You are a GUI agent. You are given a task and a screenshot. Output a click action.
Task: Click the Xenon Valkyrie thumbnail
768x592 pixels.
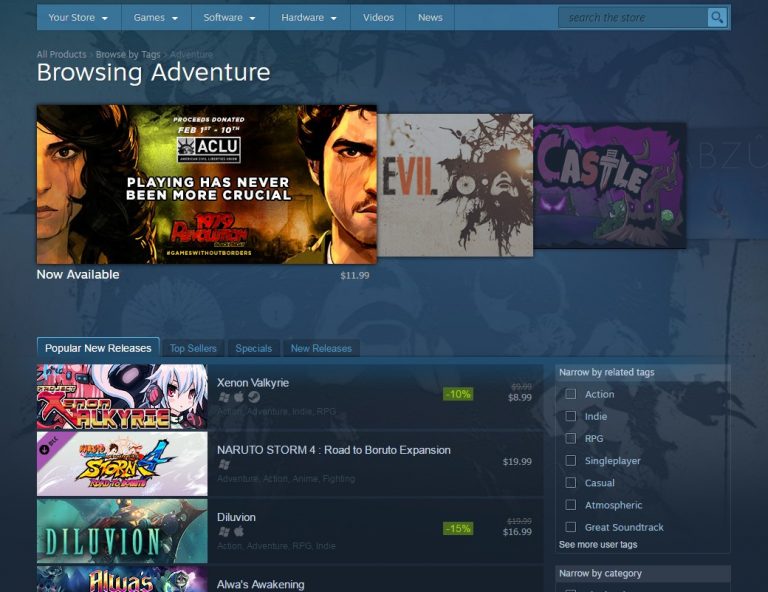[122, 397]
